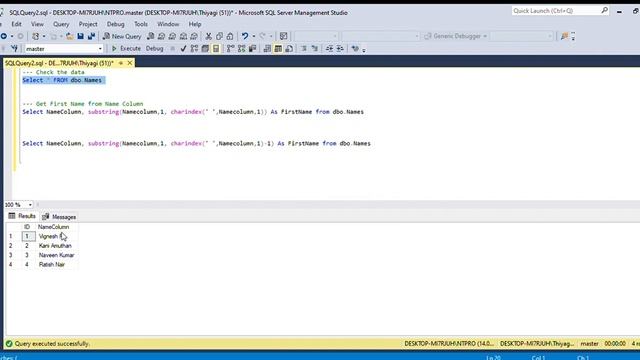Click the Analysis Services MDX Query icon
640x360 pixels.
pyautogui.click(x=162, y=36)
